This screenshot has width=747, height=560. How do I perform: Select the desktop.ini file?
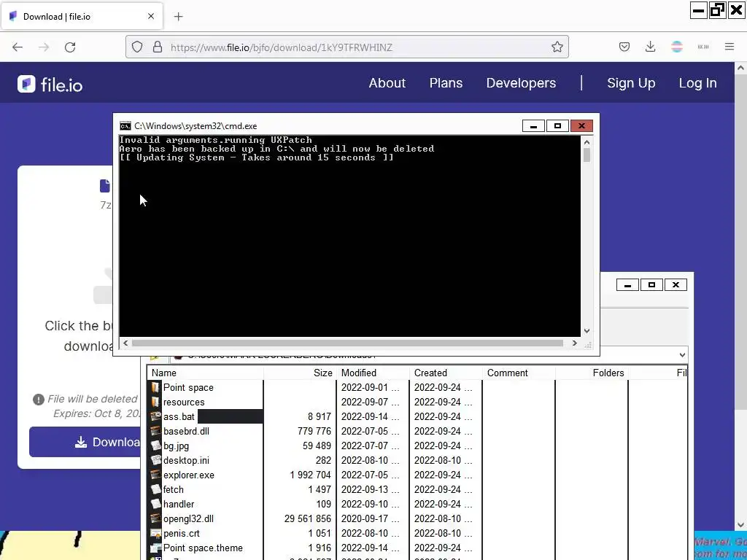[x=186, y=461]
